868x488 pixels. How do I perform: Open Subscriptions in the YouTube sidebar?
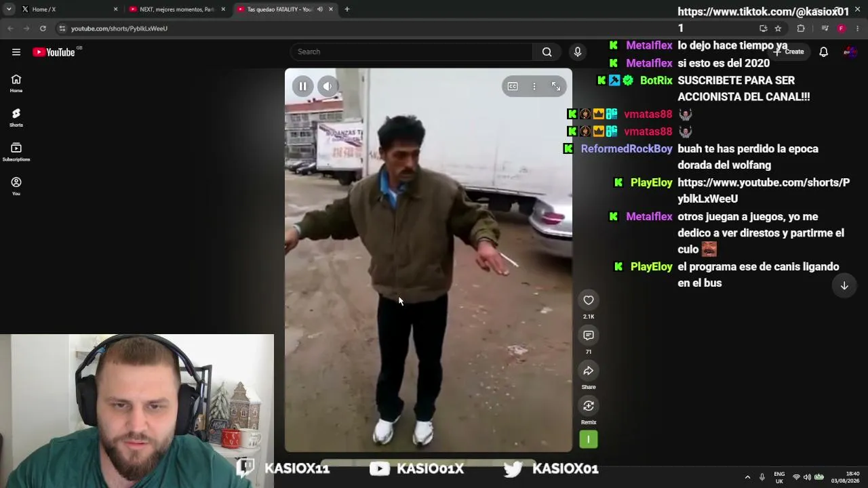(x=16, y=152)
